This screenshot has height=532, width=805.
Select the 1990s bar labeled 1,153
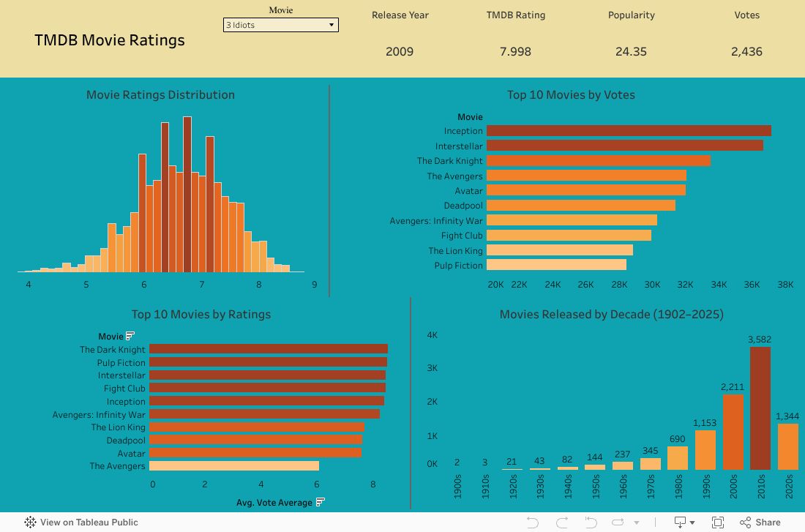705,449
